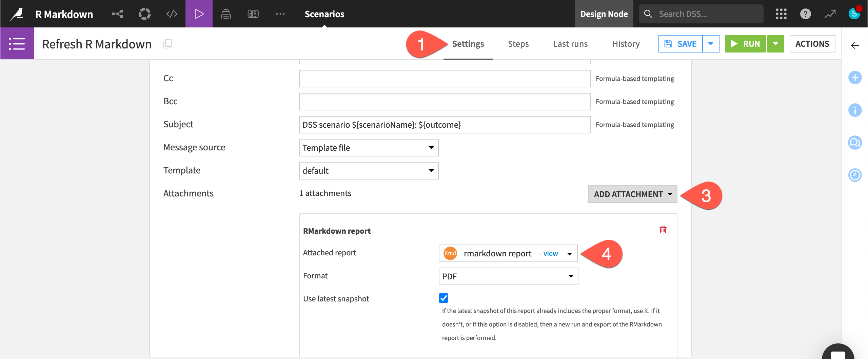Click the view link for rmarkdown report
The image size is (868, 359).
pos(550,254)
